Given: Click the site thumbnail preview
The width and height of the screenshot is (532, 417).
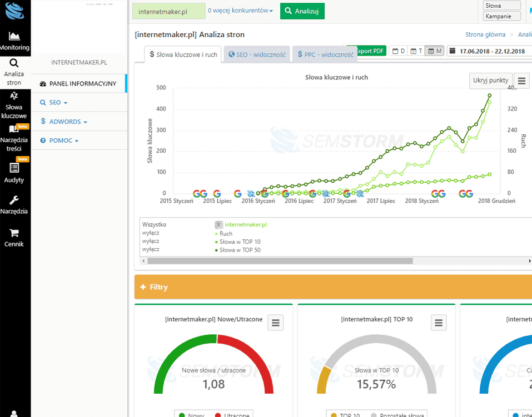Looking at the screenshot, I should pos(79,27).
